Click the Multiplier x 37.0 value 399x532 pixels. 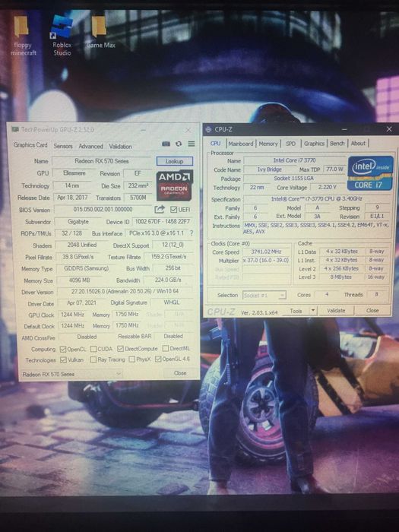(266, 260)
